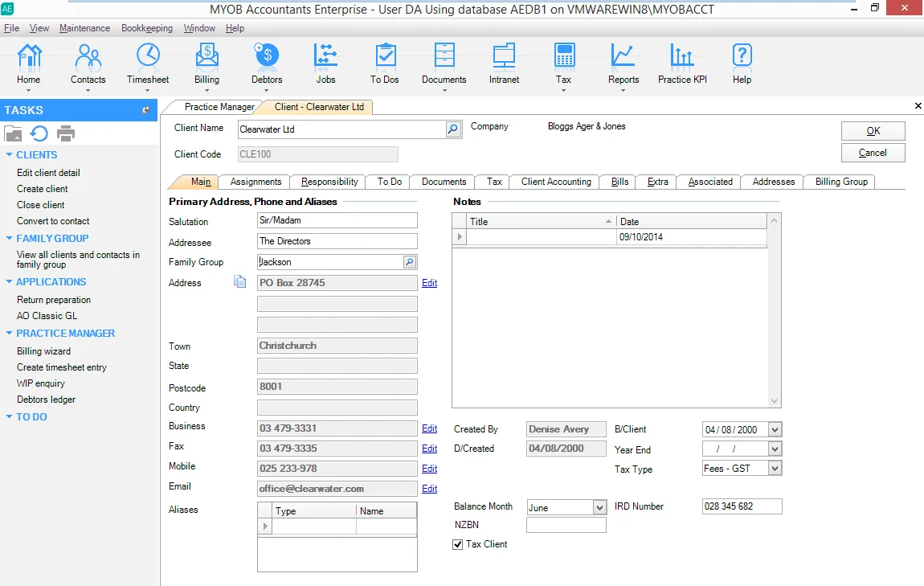Open the Maintenance menu
This screenshot has width=924, height=586.
coord(84,27)
